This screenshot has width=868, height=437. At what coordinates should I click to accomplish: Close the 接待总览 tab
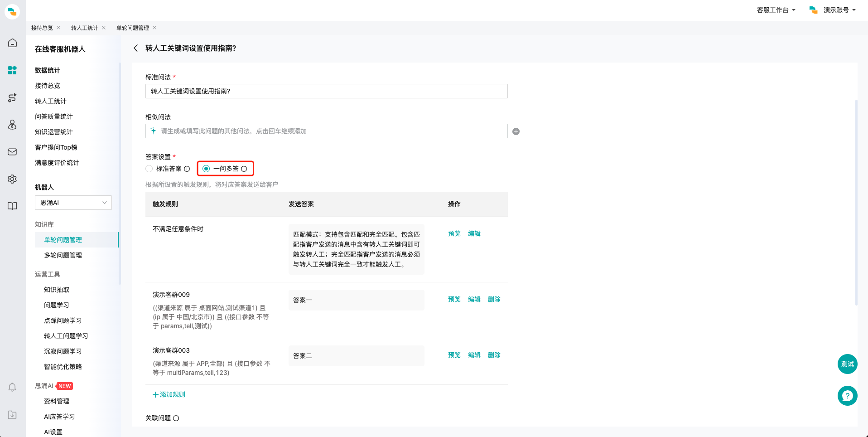[x=58, y=28]
